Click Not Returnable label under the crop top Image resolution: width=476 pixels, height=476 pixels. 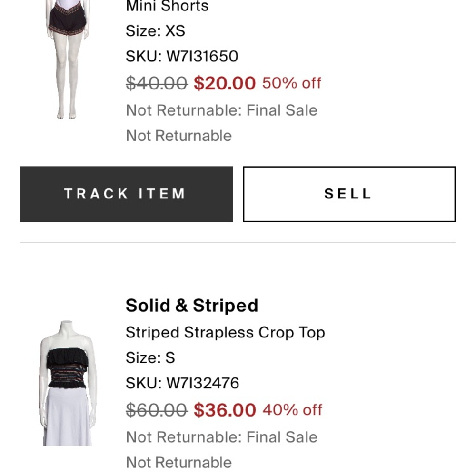[178, 462]
